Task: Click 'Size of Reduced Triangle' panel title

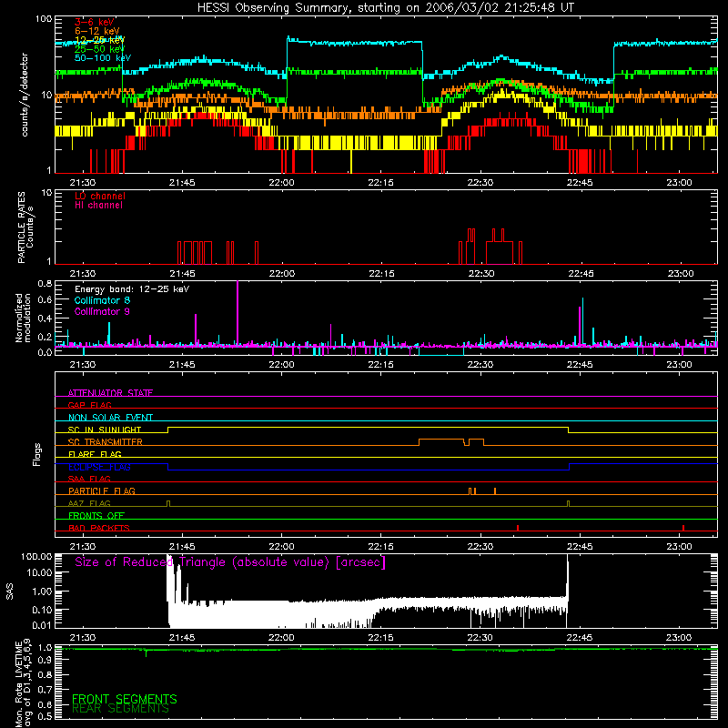Action: coord(230,562)
